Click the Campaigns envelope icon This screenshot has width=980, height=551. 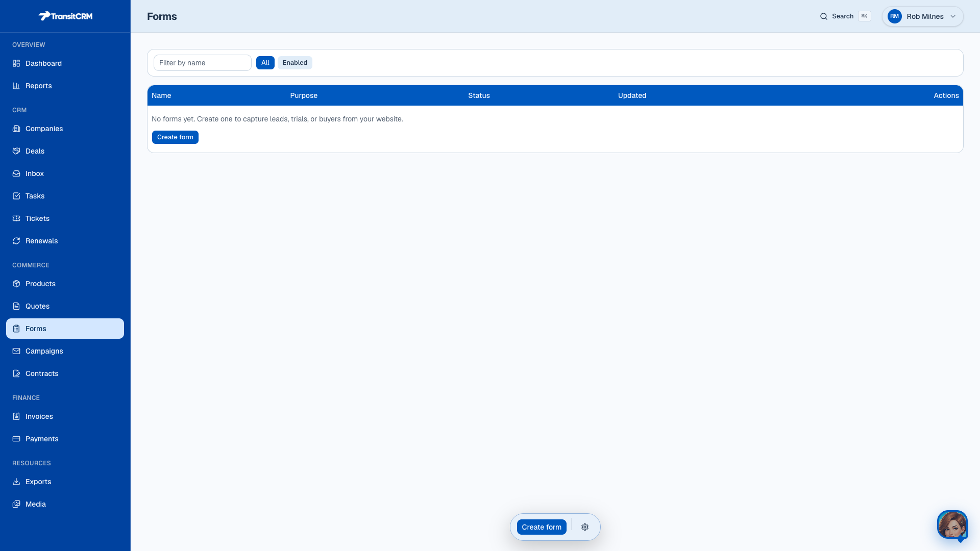pos(16,351)
